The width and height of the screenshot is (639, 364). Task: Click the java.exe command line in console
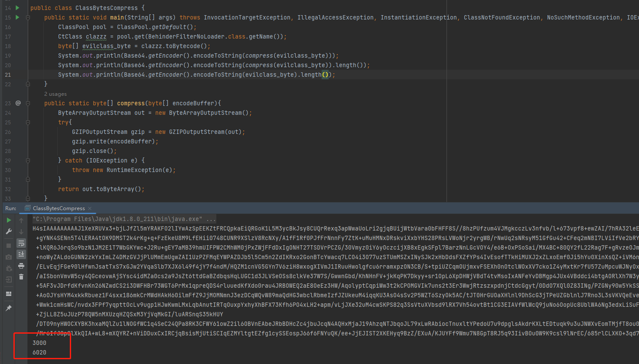click(124, 219)
